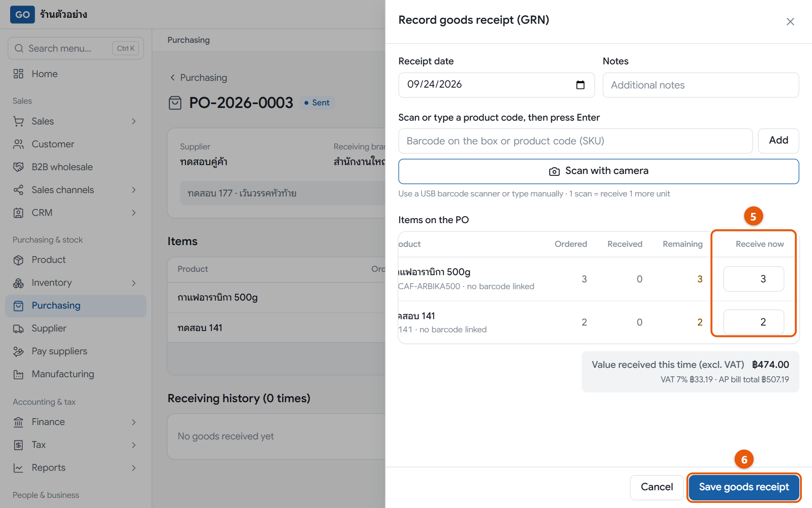Image resolution: width=812 pixels, height=508 pixels.
Task: Expand the Tax submenu chevron
Action: 134,445
